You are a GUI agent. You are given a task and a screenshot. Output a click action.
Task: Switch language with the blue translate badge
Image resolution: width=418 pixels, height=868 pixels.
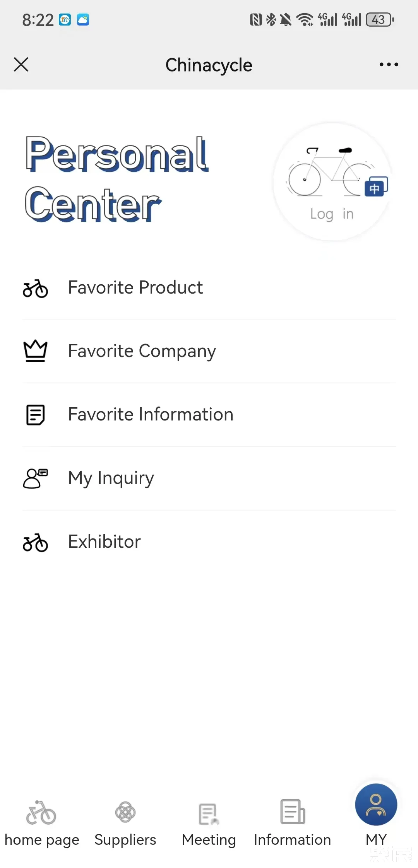tap(376, 187)
